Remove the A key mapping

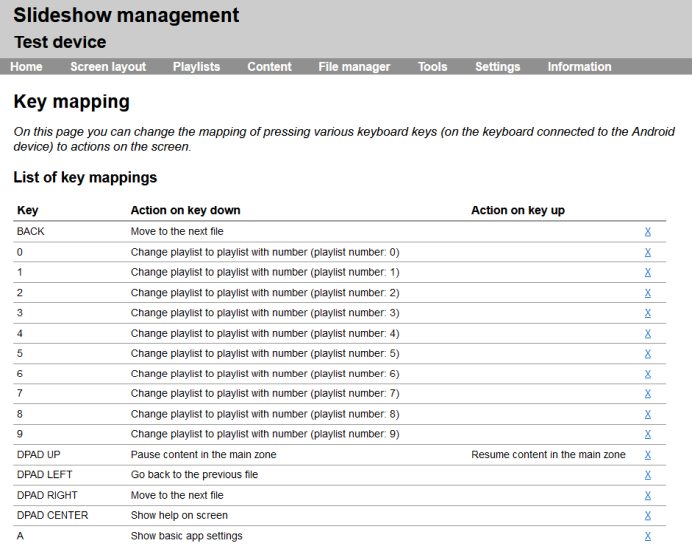[x=648, y=536]
